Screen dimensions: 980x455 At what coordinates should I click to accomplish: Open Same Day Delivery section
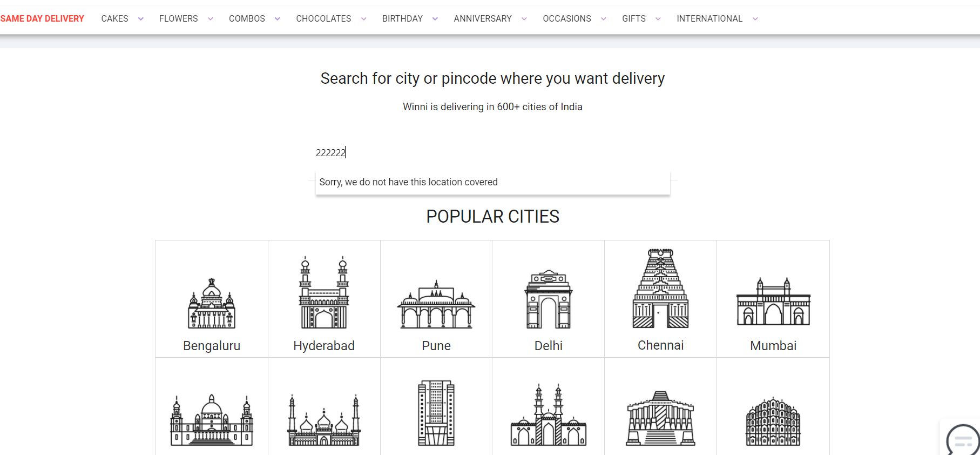pos(42,19)
